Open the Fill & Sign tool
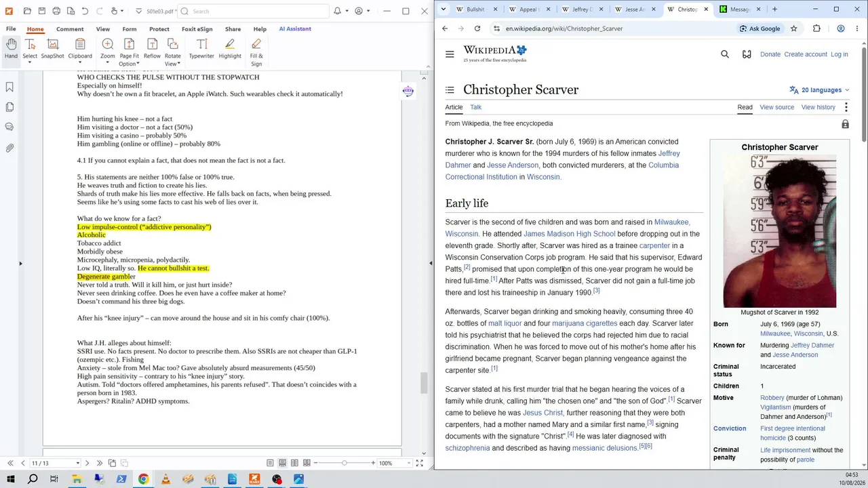The image size is (868, 488). 256,52
